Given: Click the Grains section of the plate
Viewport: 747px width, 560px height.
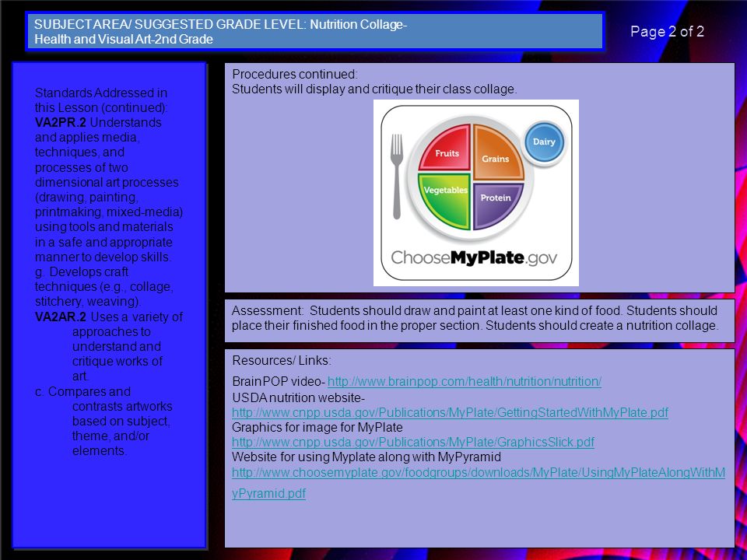Looking at the screenshot, I should pos(498,152).
